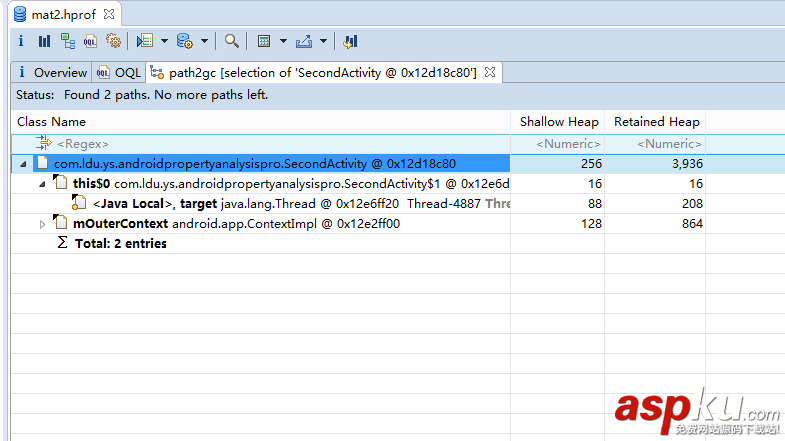Image resolution: width=785 pixels, height=441 pixels.
Task: Click the Shallow Heap Numeric filter field
Action: (558, 144)
